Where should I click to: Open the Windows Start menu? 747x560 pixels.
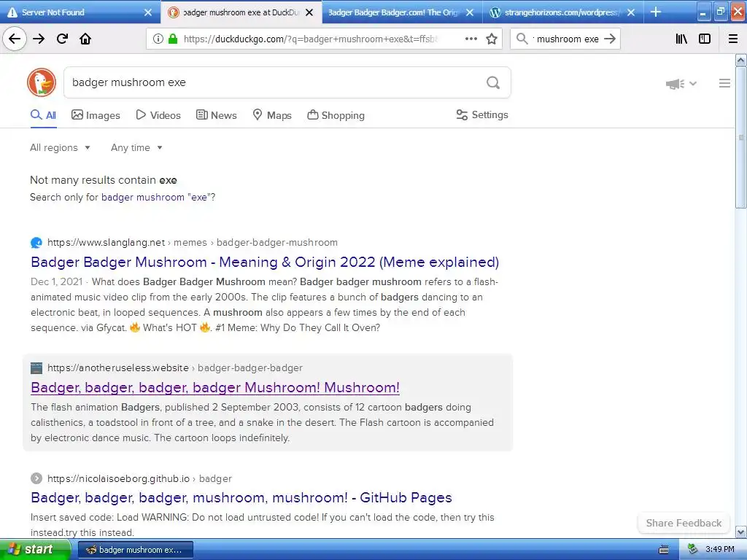pos(36,550)
